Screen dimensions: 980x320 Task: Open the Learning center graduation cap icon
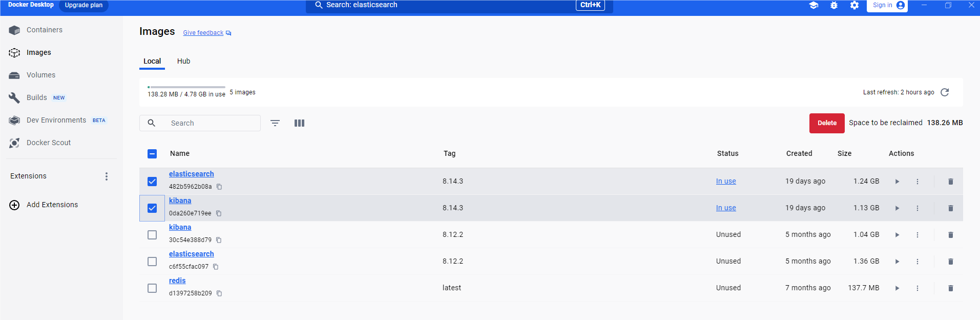pos(814,5)
